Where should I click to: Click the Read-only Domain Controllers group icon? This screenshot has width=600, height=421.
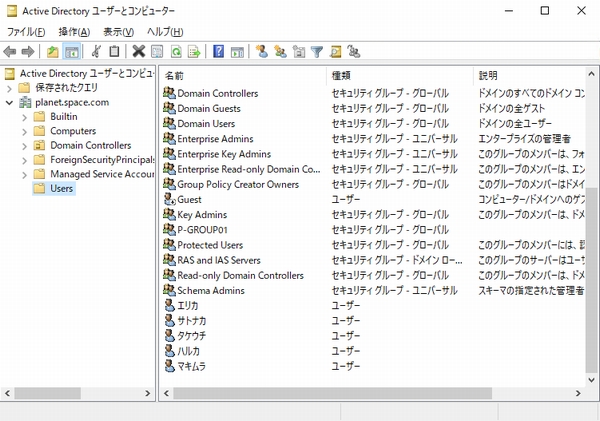[x=169, y=275]
